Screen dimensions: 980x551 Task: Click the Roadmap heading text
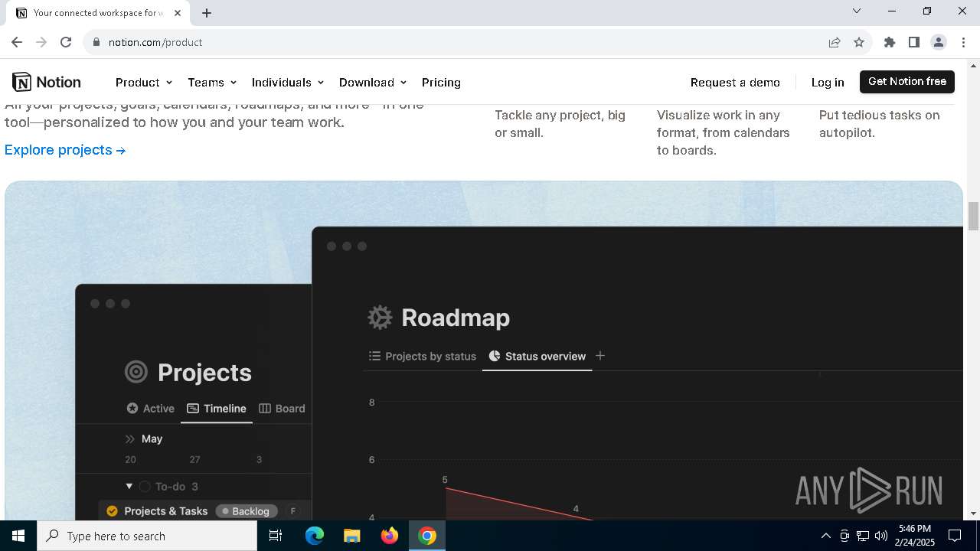[x=456, y=317]
